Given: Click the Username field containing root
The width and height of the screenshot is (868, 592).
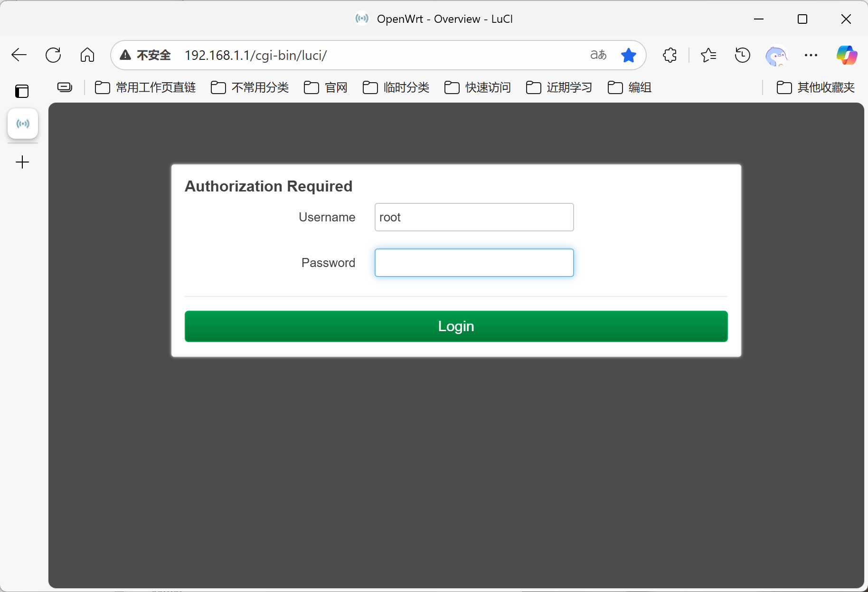Looking at the screenshot, I should click(x=474, y=217).
